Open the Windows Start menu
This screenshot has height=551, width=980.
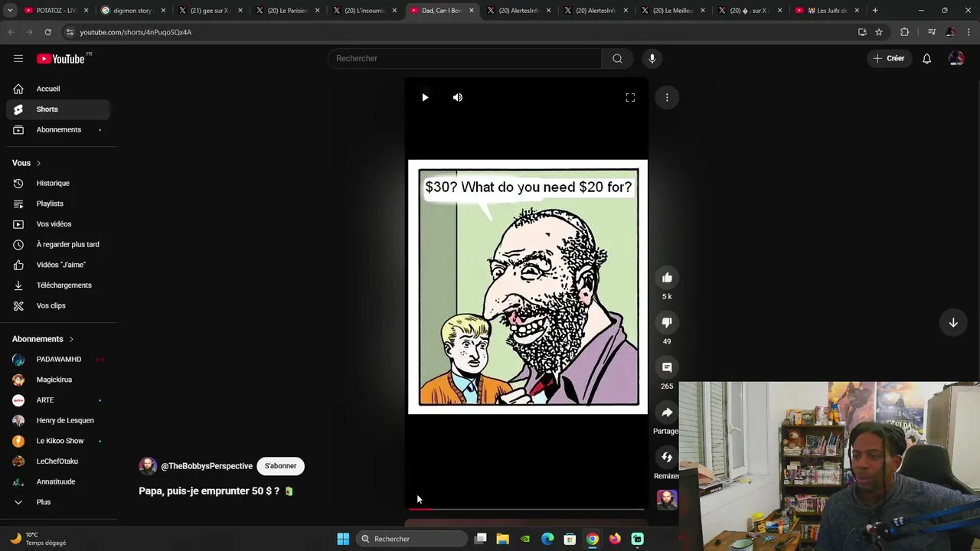(x=343, y=539)
